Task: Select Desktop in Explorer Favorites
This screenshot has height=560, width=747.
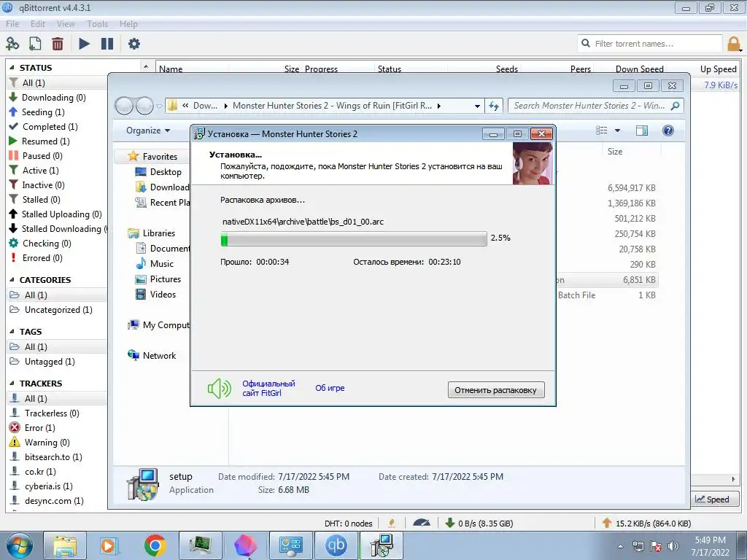Action: (x=158, y=172)
